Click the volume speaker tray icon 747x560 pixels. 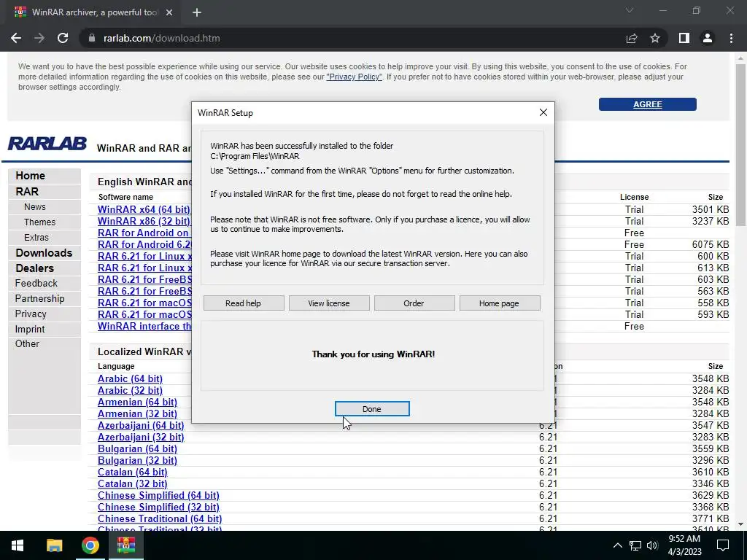pos(652,545)
